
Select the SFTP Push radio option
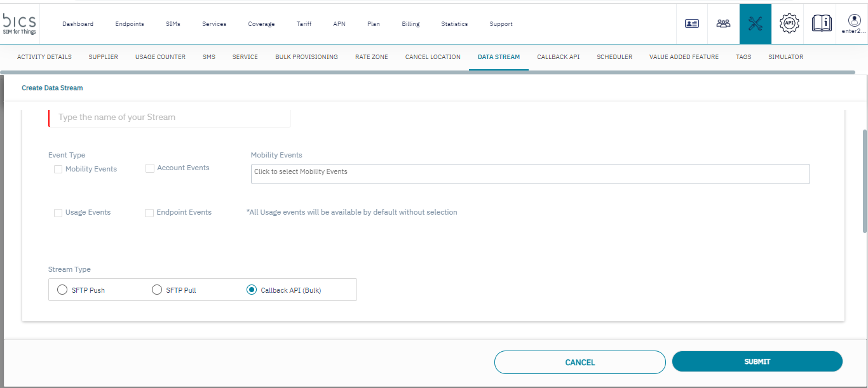point(62,290)
